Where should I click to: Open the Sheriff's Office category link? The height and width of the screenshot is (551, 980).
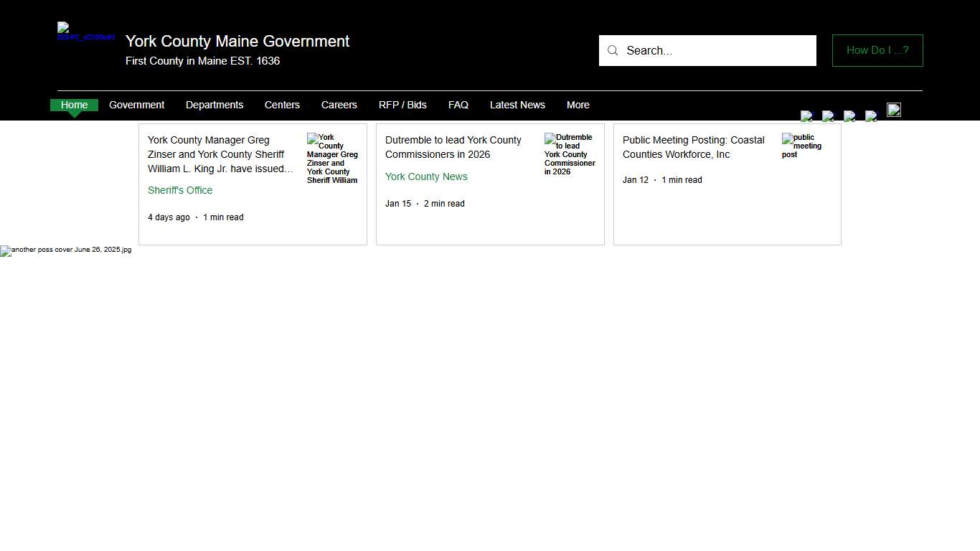180,190
